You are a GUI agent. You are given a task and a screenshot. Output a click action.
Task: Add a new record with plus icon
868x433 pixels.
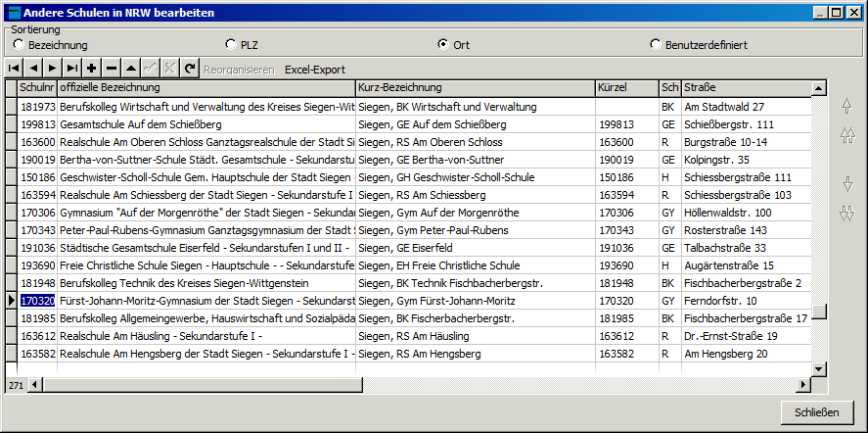click(x=92, y=70)
